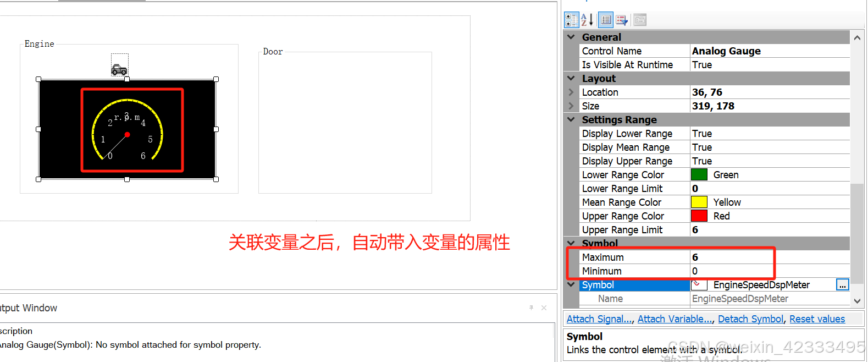This screenshot has width=868, height=362.
Task: Click the small icon in Symbol value cell
Action: (699, 284)
